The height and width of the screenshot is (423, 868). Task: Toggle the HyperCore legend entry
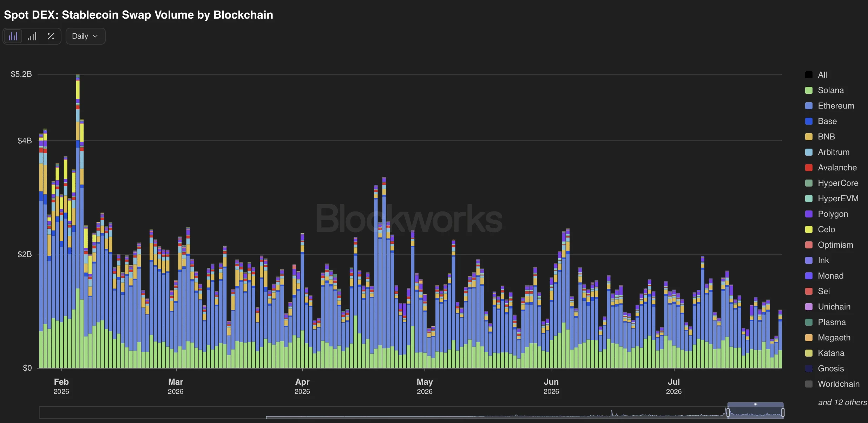831,183
